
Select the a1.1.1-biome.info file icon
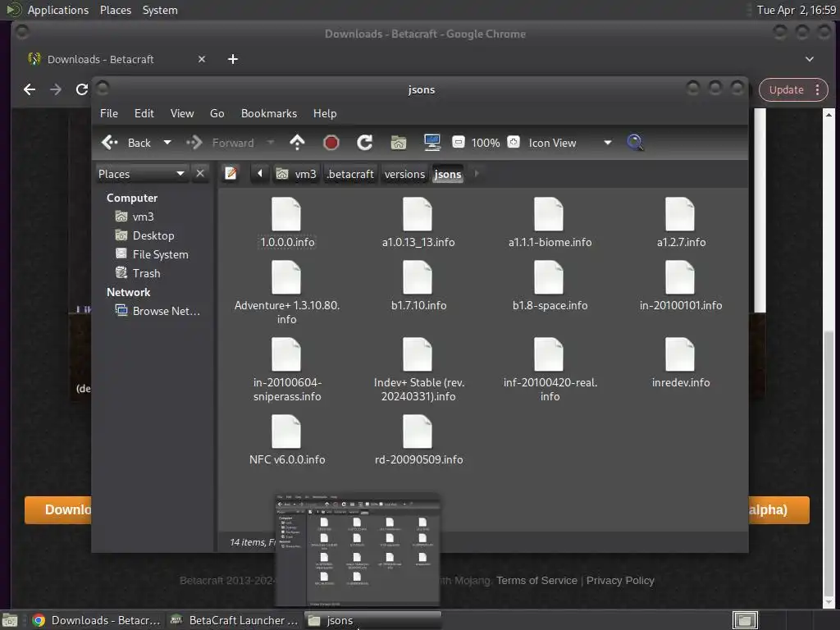549,214
